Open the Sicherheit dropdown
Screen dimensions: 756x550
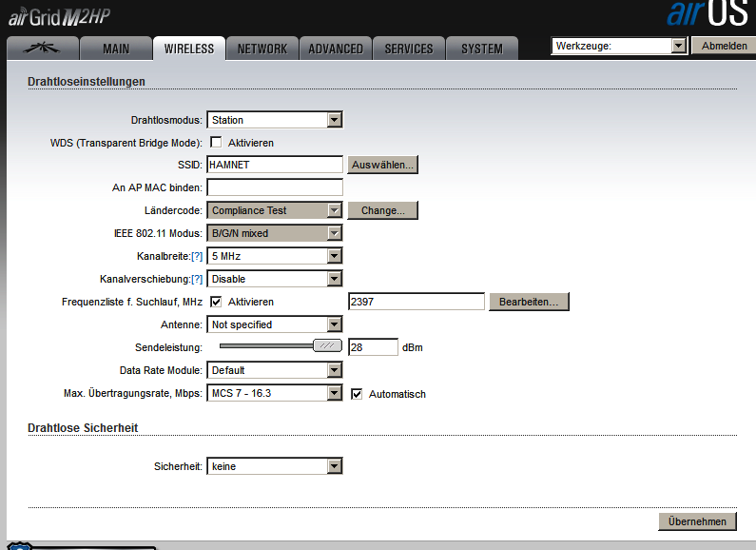click(274, 466)
